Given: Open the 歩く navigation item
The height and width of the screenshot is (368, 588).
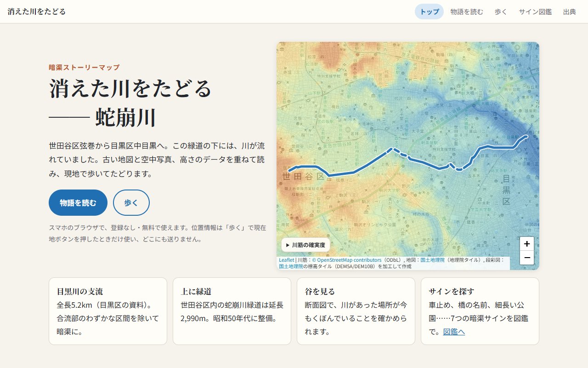Looking at the screenshot, I should (x=501, y=11).
